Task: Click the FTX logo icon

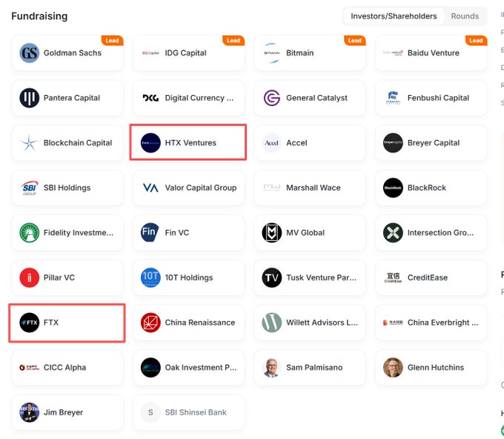Action: 29,323
